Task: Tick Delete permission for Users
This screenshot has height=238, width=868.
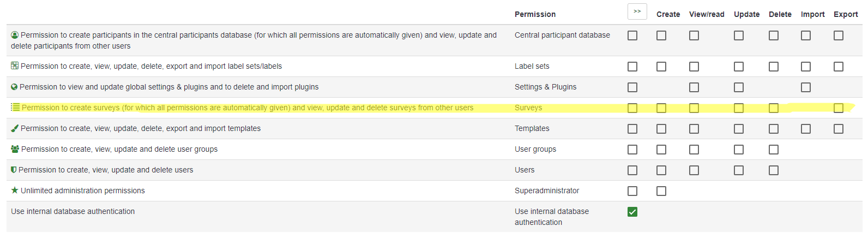Action: point(774,170)
